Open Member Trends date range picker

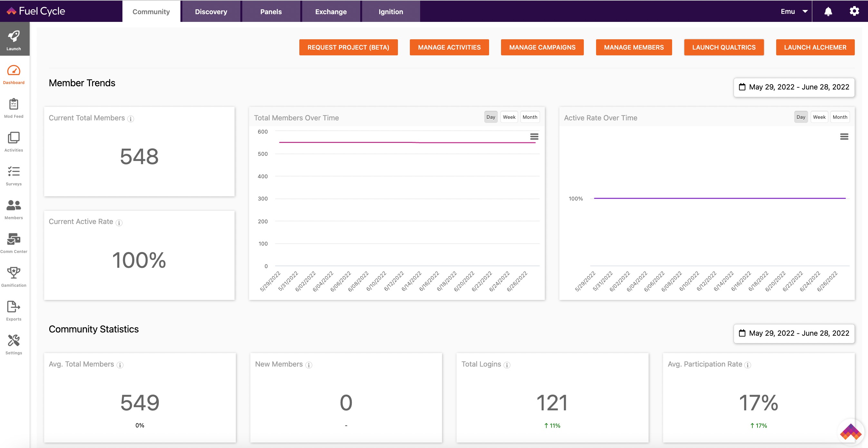[x=794, y=87]
